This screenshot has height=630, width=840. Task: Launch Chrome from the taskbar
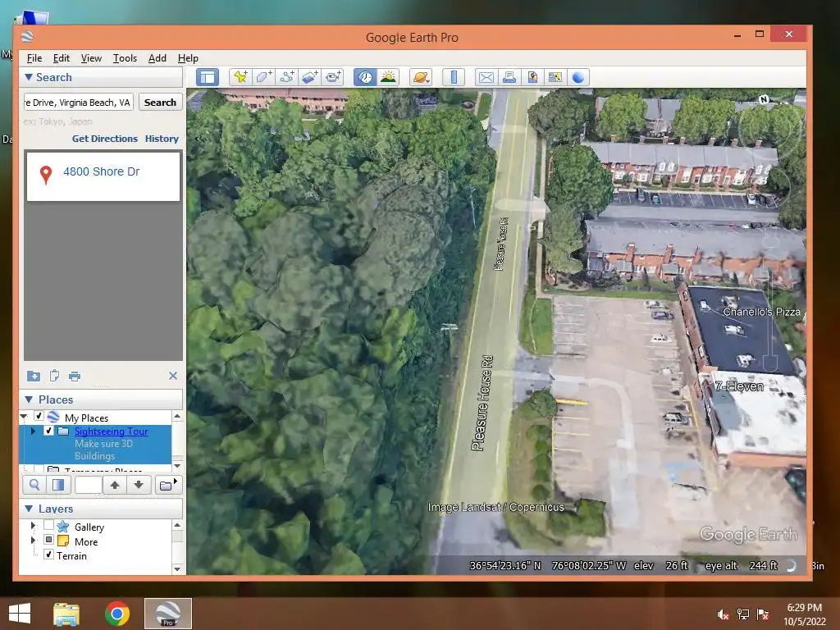point(116,614)
